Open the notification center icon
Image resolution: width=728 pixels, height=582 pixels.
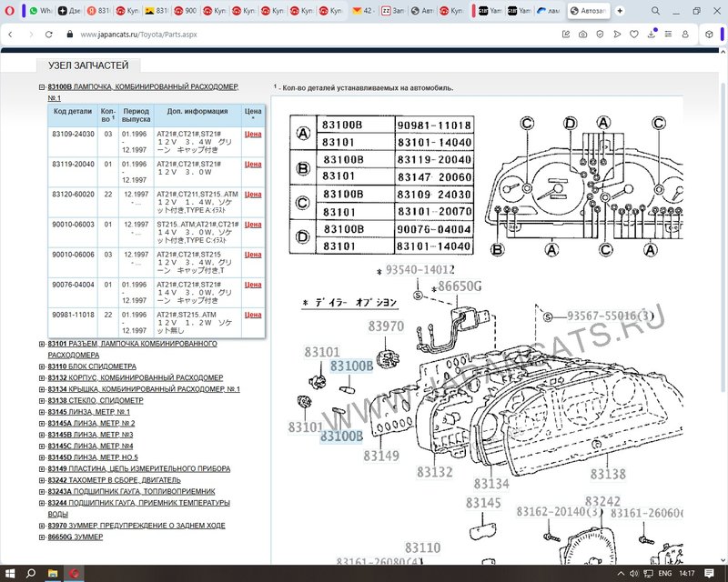click(709, 573)
